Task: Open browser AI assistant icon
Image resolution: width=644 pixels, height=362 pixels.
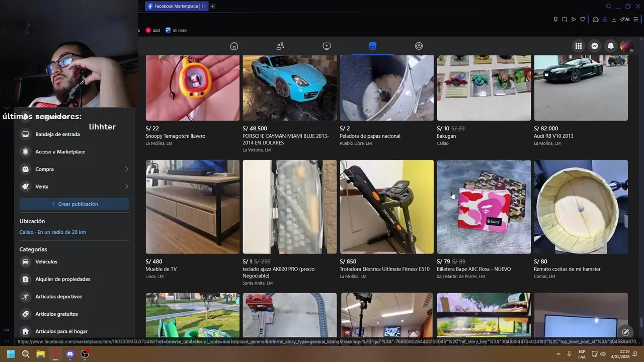Action: tap(625, 19)
